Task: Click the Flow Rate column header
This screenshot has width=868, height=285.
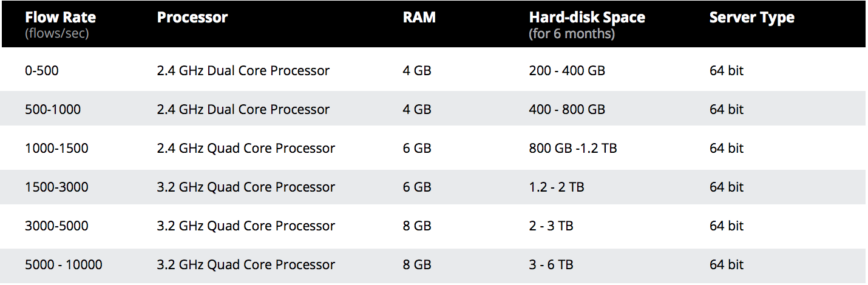Action: [60, 18]
